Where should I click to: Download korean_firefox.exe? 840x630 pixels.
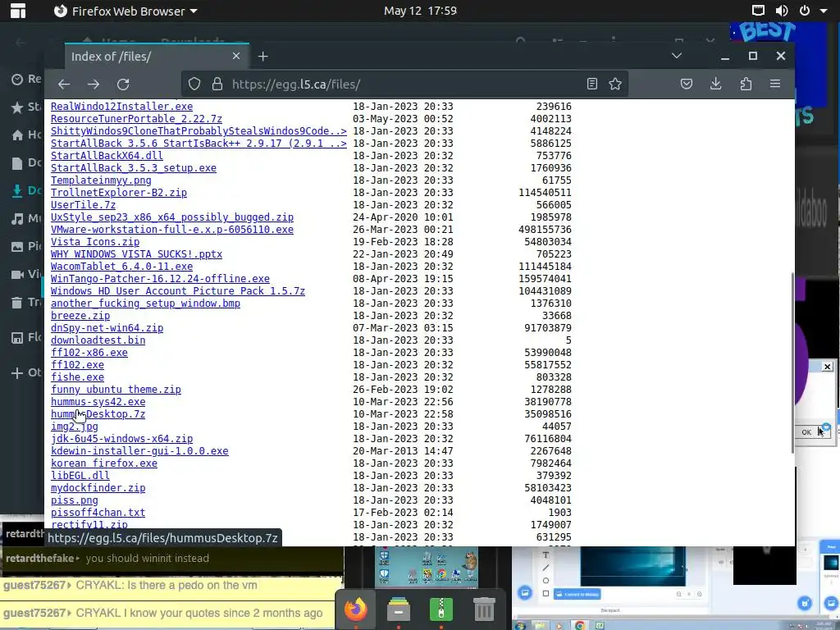coord(104,464)
